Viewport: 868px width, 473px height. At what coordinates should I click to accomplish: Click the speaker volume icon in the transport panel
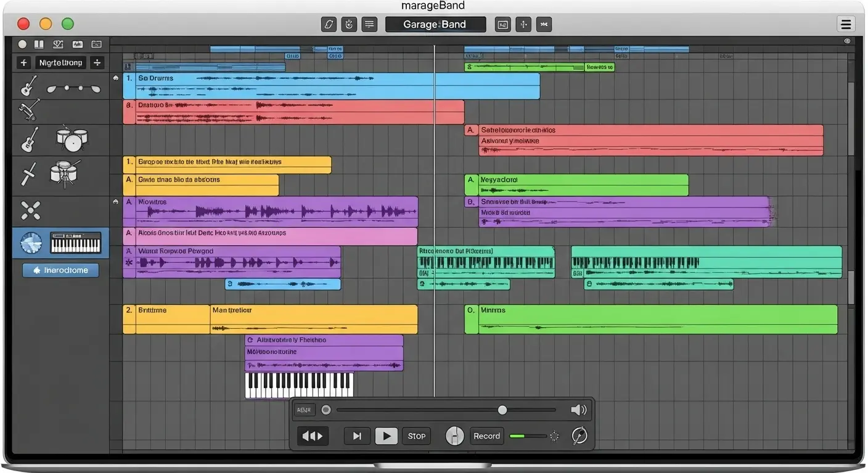(x=578, y=410)
